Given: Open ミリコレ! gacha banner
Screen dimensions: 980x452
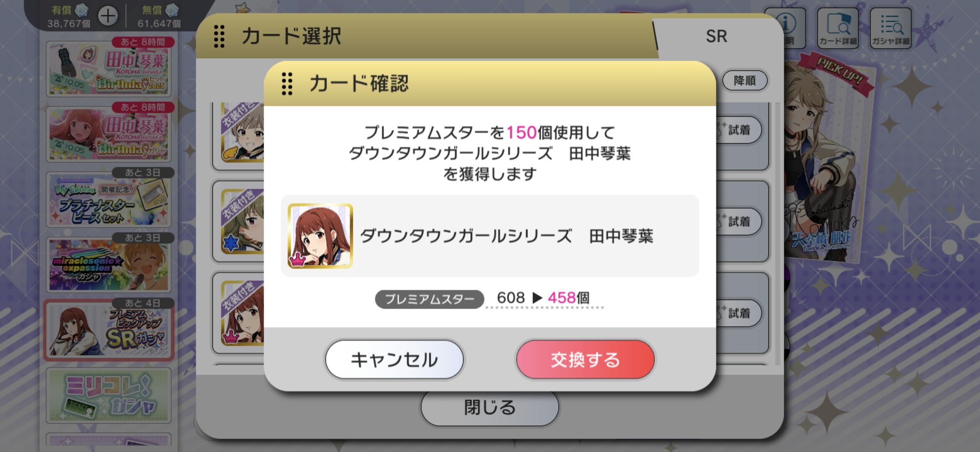Looking at the screenshot, I should (109, 395).
